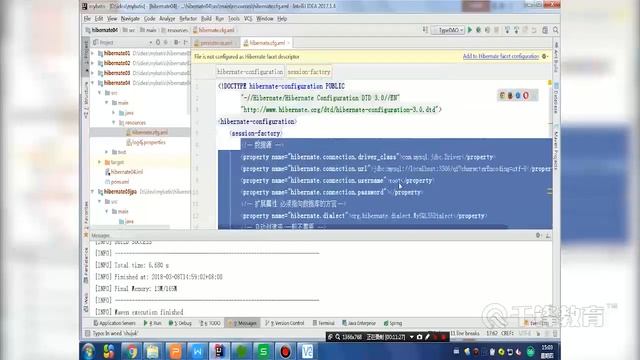This screenshot has height=360, width=640.
Task: Click Scroll from Source icon in Project panel
Action: pyautogui.click(x=158, y=42)
